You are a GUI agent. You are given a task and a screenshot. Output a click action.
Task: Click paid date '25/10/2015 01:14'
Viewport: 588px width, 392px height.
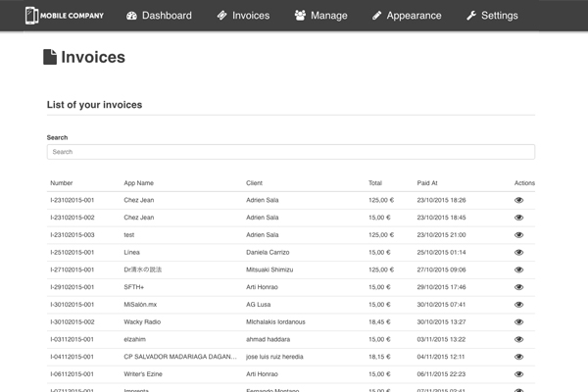[441, 253]
